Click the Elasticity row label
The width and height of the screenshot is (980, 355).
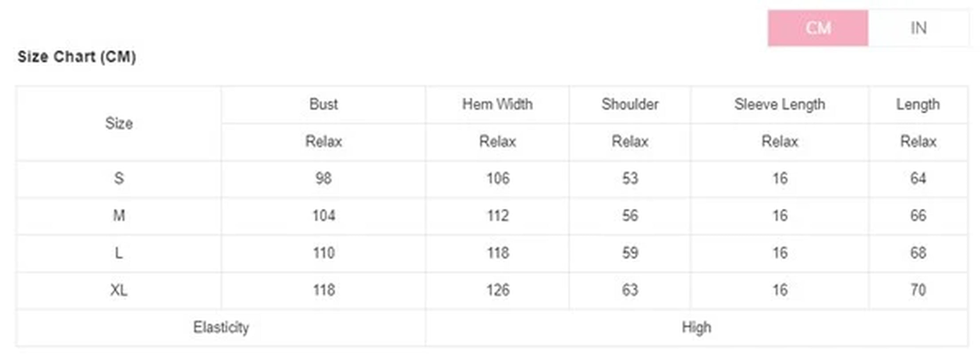[221, 327]
